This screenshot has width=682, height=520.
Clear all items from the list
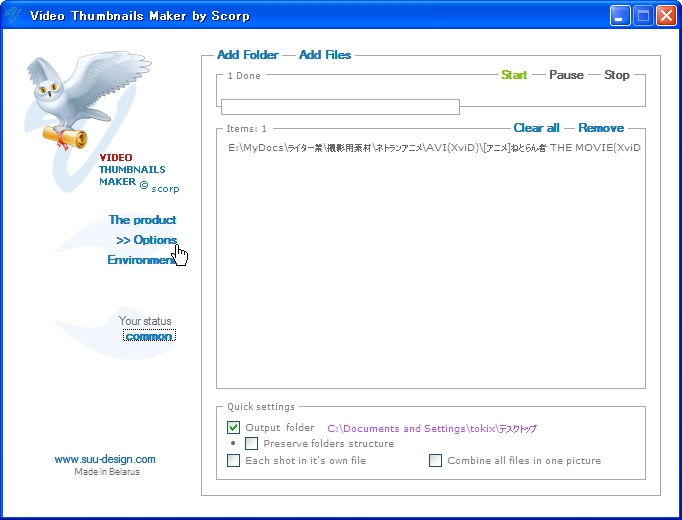[x=536, y=128]
